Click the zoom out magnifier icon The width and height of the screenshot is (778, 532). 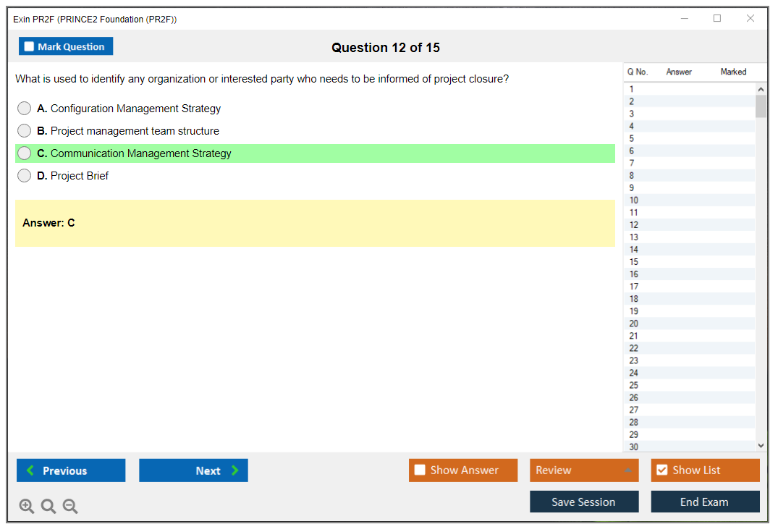(x=70, y=507)
